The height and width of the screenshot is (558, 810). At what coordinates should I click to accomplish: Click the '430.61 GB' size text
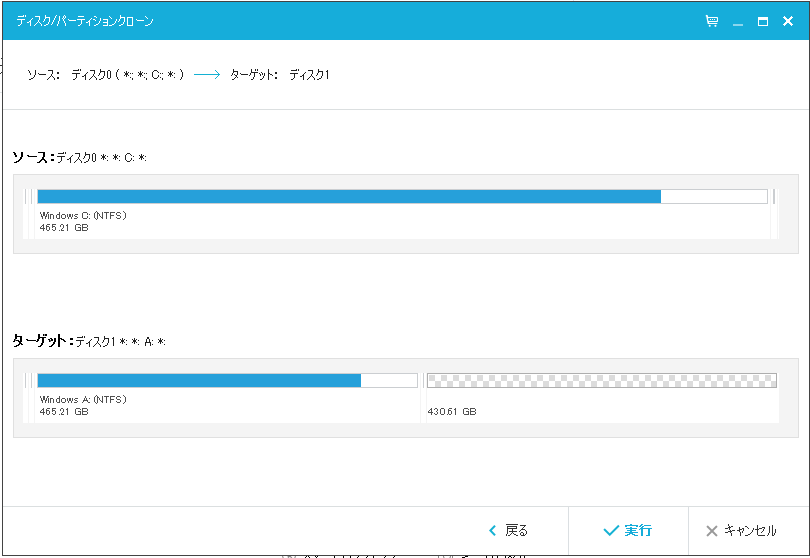pyautogui.click(x=452, y=412)
